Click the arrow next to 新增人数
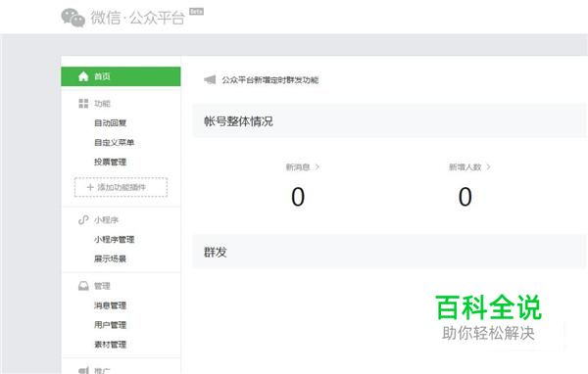The width and height of the screenshot is (588, 374). [x=488, y=167]
